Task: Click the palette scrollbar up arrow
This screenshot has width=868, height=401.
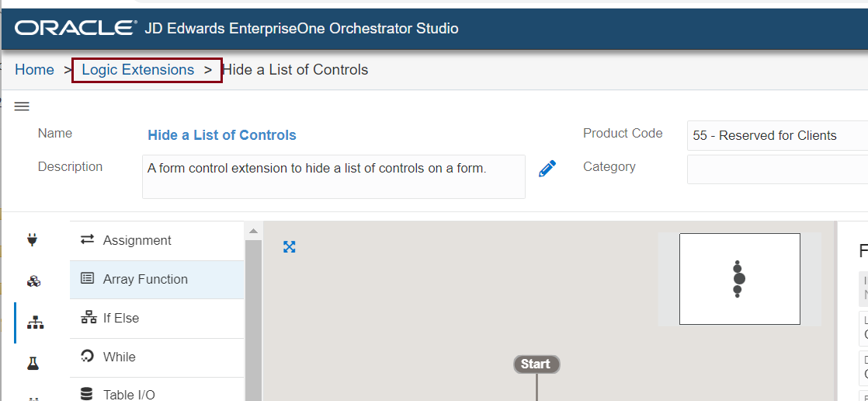Action: pyautogui.click(x=252, y=231)
